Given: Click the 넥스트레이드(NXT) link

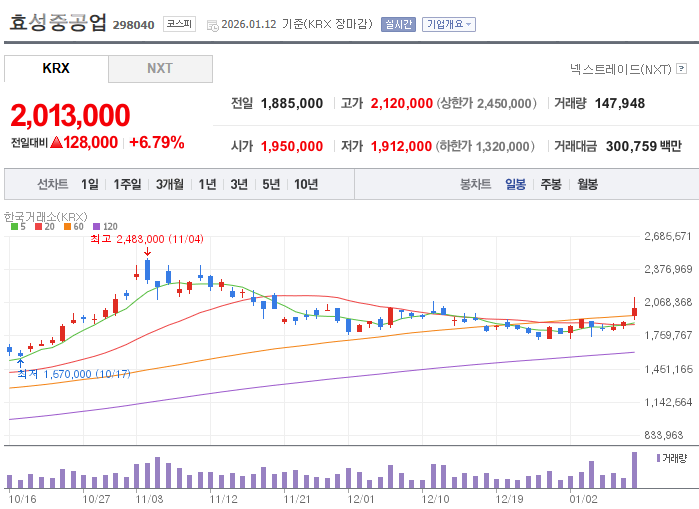Looking at the screenshot, I should coord(621,69).
